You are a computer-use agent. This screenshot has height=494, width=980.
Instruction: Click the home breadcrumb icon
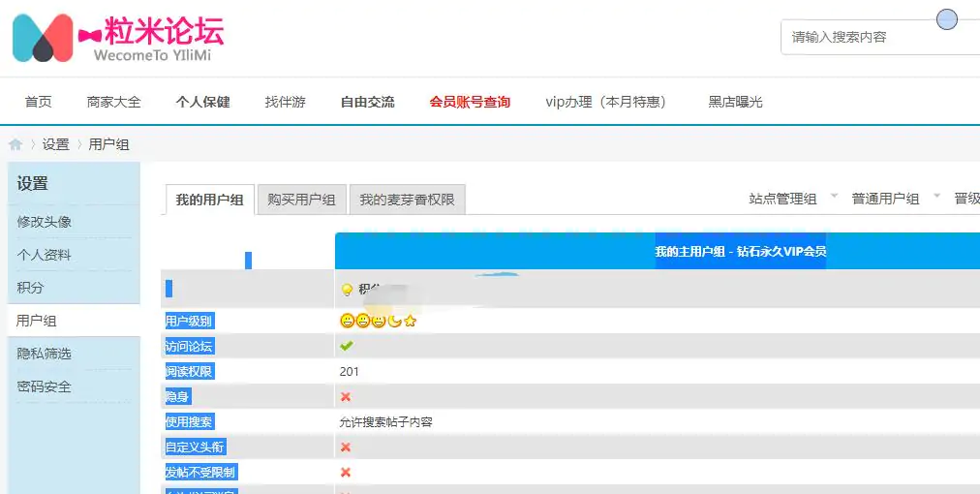(x=15, y=144)
